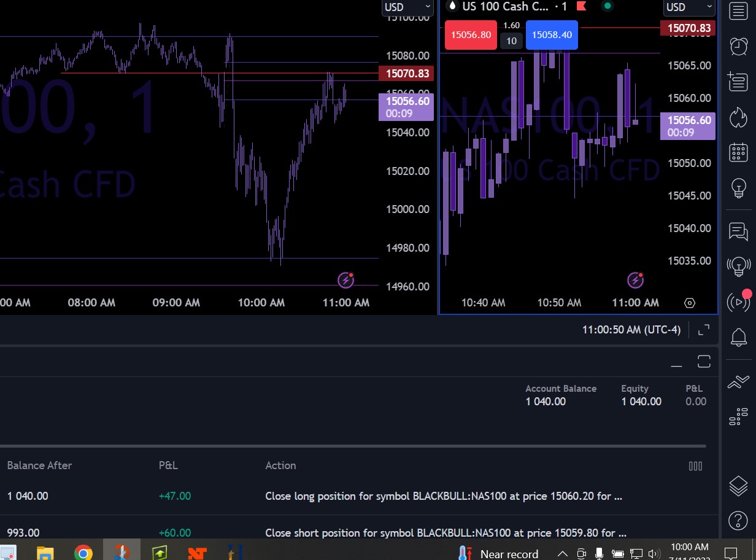Open the Calendar icon in sidebar
The height and width of the screenshot is (560, 756).
[738, 152]
